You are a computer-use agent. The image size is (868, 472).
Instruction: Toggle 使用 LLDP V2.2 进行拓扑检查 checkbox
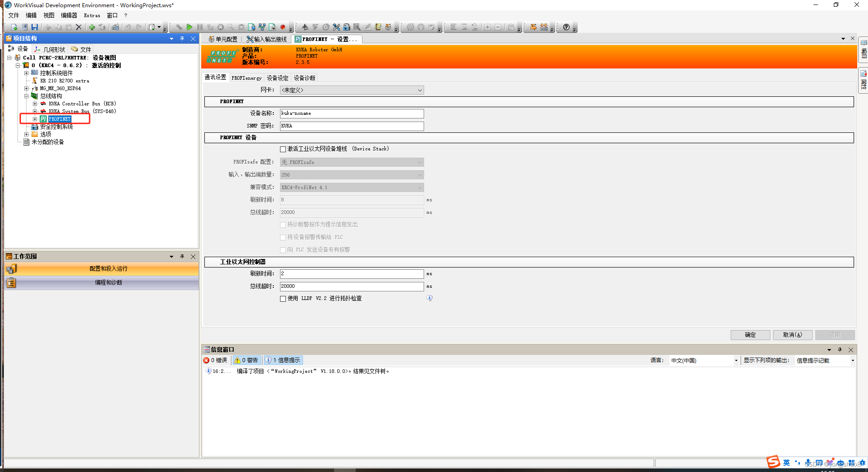[283, 299]
